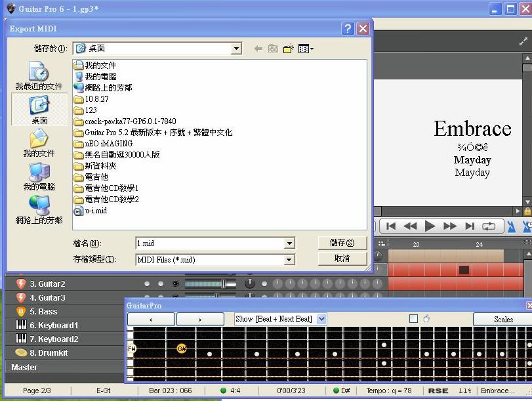Go back to previous folder in Export dialog

258,49
